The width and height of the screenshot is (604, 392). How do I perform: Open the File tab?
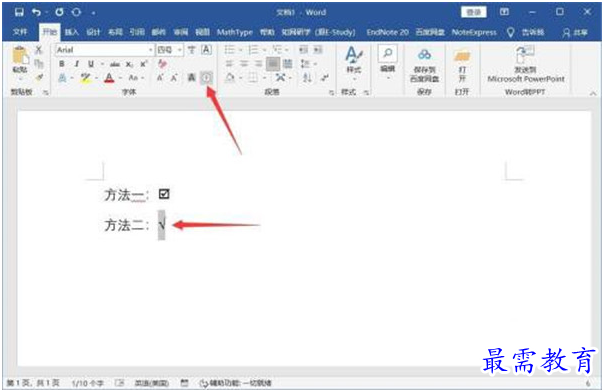pyautogui.click(x=20, y=32)
